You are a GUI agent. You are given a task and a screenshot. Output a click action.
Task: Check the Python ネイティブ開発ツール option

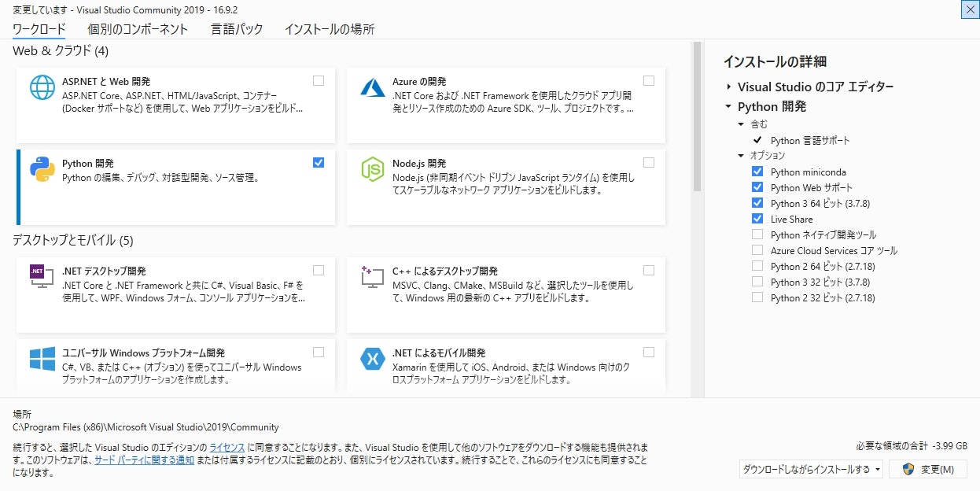pyautogui.click(x=757, y=234)
